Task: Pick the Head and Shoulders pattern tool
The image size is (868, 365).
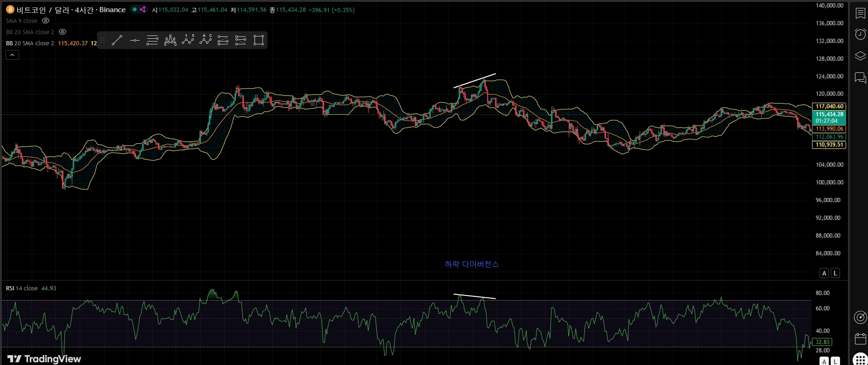Action: tap(170, 40)
